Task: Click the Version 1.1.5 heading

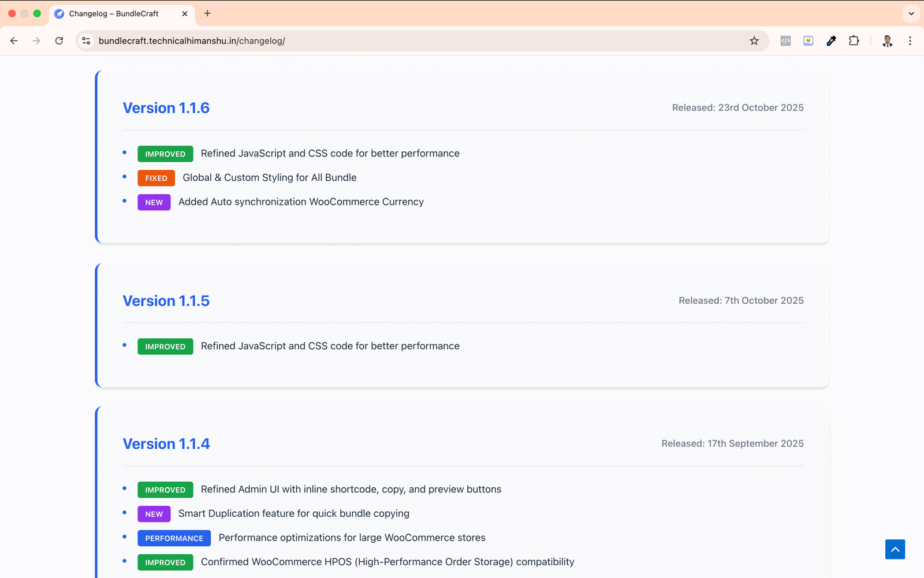Action: pyautogui.click(x=166, y=301)
